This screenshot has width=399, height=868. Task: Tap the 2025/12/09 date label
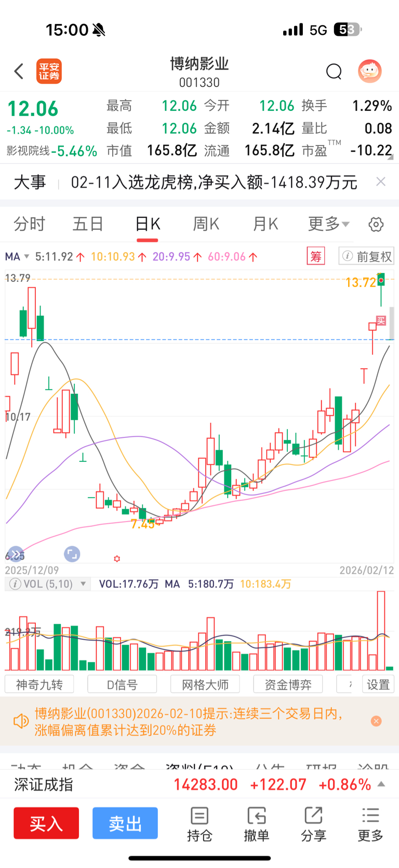pyautogui.click(x=32, y=570)
